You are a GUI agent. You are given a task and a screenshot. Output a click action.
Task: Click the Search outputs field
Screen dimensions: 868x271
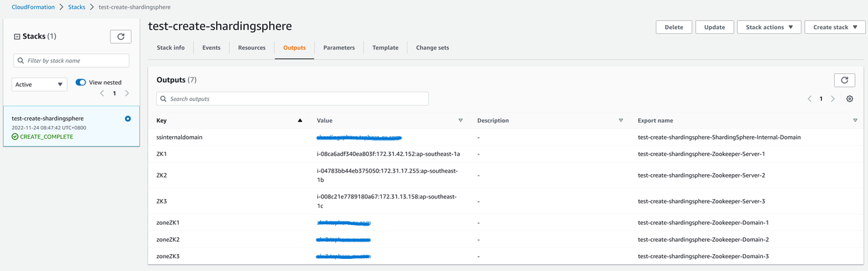(x=292, y=99)
